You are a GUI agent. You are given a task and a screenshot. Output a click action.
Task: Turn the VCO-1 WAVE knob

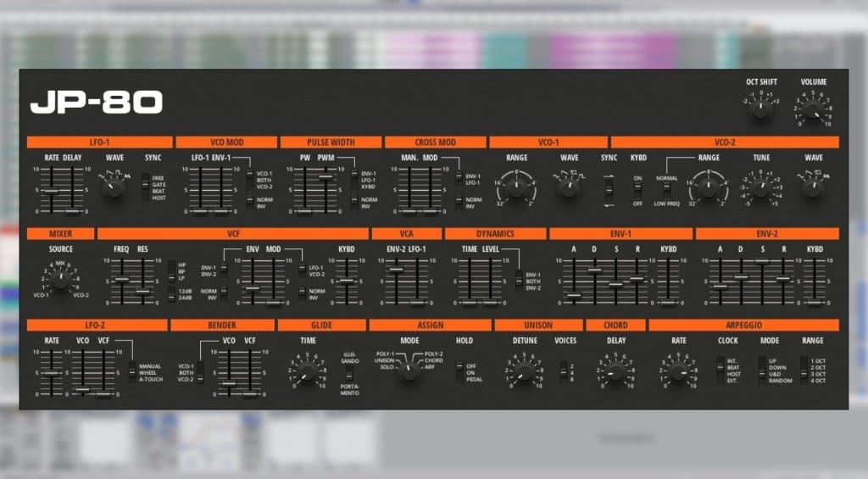(569, 190)
